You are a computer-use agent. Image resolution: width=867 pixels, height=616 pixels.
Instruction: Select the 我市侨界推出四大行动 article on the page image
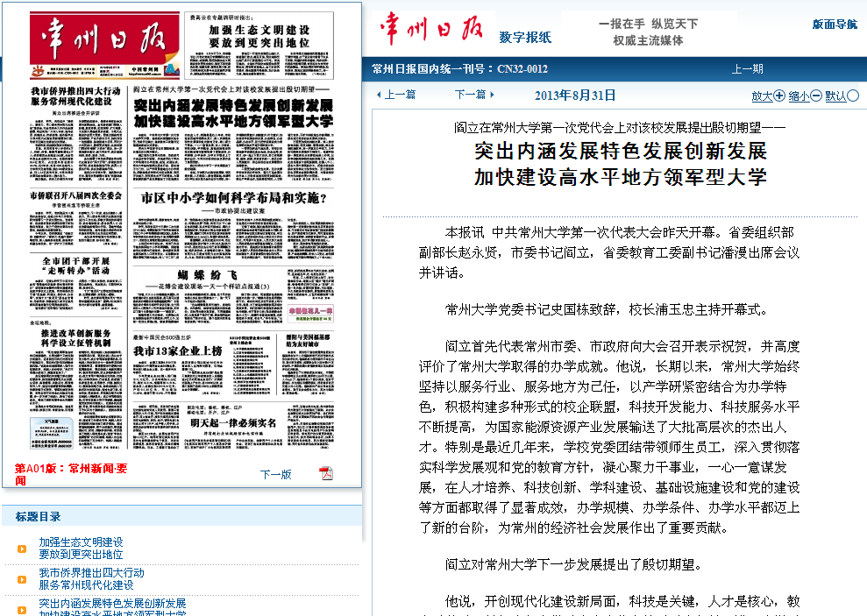point(75,133)
